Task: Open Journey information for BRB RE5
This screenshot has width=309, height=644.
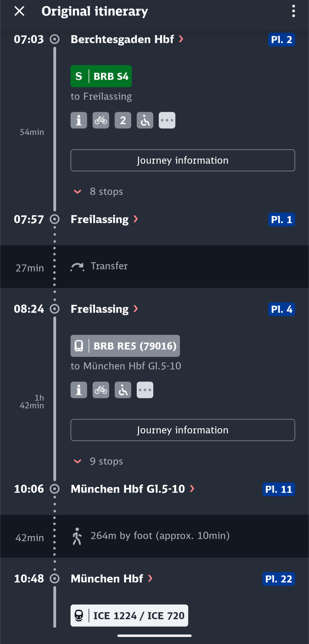Action: point(183,430)
